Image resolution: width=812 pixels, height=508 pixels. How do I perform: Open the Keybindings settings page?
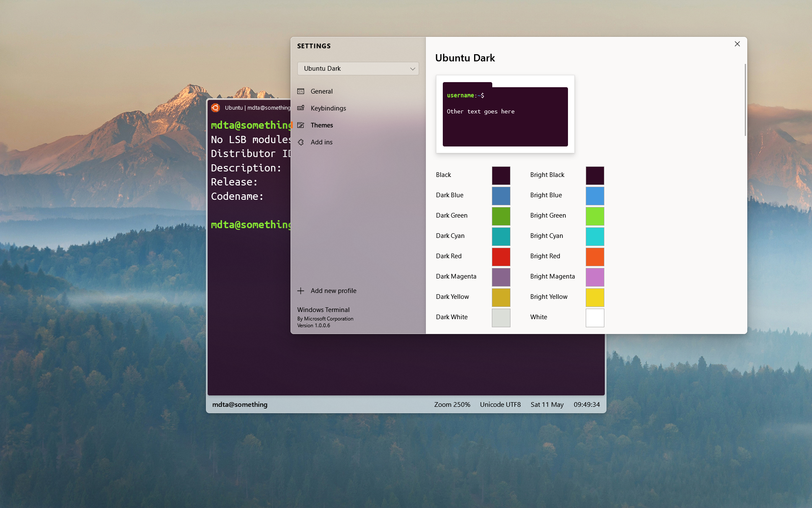(328, 108)
